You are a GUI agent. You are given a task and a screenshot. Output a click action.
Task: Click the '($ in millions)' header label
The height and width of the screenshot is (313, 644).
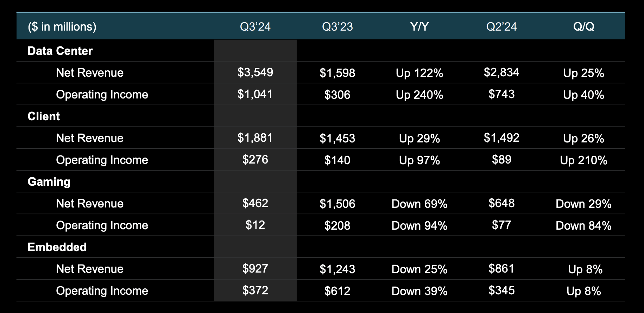point(62,27)
